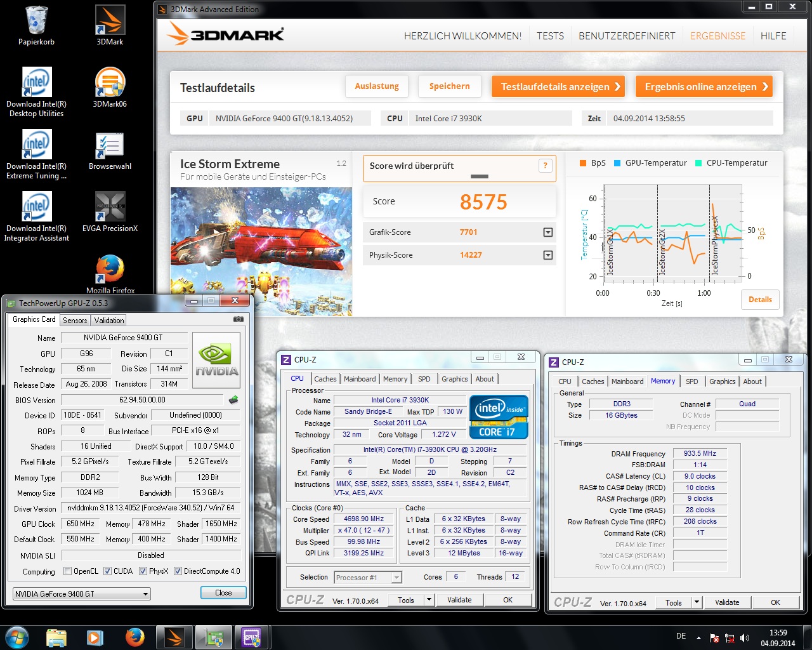Screen dimensions: 812x650
Task: Switch to Sensors tab in GPU-Z
Action: click(x=75, y=321)
